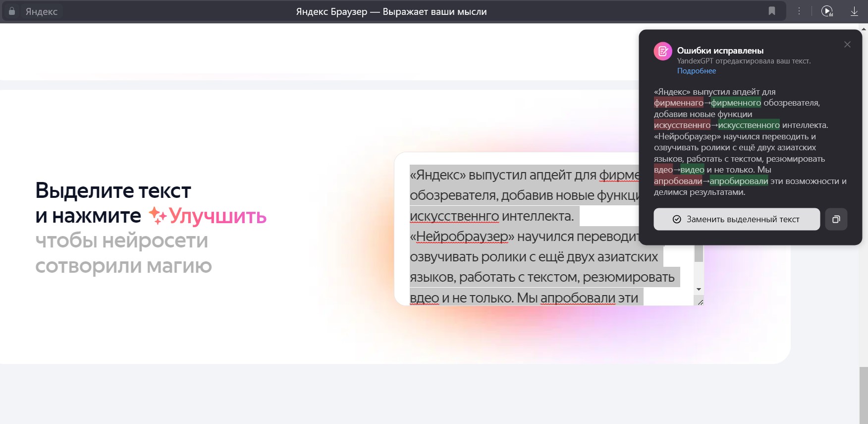This screenshot has height=424, width=868.
Task: Click the corrected word видео
Action: pyautogui.click(x=692, y=170)
